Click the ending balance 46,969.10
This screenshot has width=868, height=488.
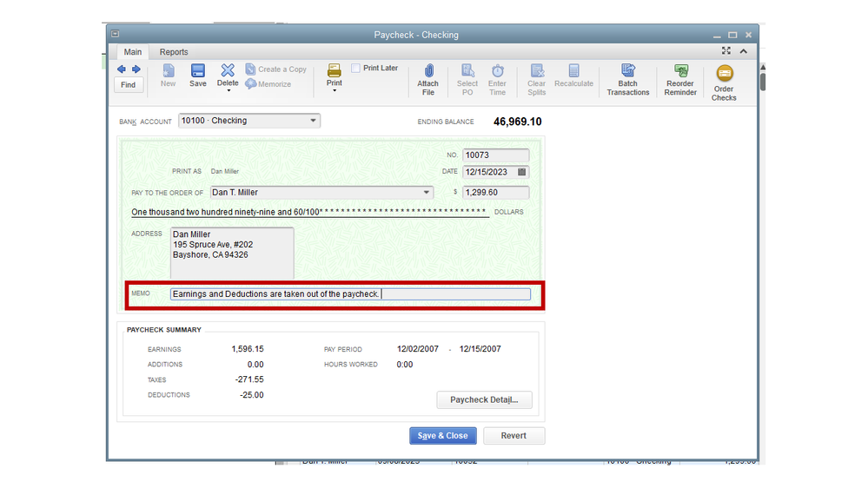(518, 122)
